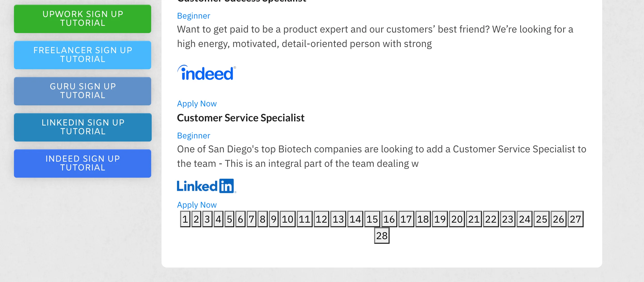Open the Freelancer Sign Up Tutorial
This screenshot has width=644, height=282.
click(x=83, y=55)
